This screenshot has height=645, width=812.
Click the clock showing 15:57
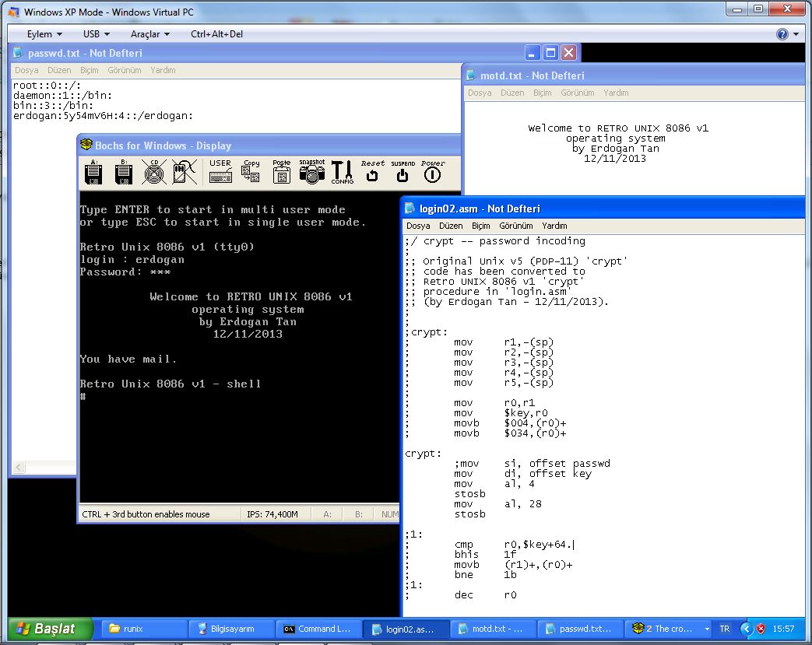pyautogui.click(x=783, y=629)
